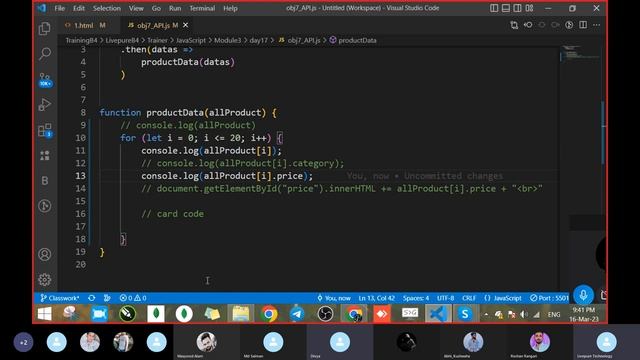
Task: Expand the Trainer breadcrumb
Action: tap(157, 40)
